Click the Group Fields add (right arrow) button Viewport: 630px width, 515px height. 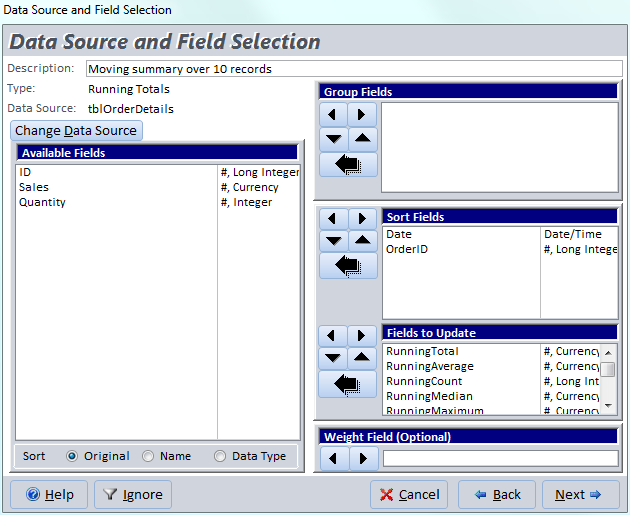(362, 114)
